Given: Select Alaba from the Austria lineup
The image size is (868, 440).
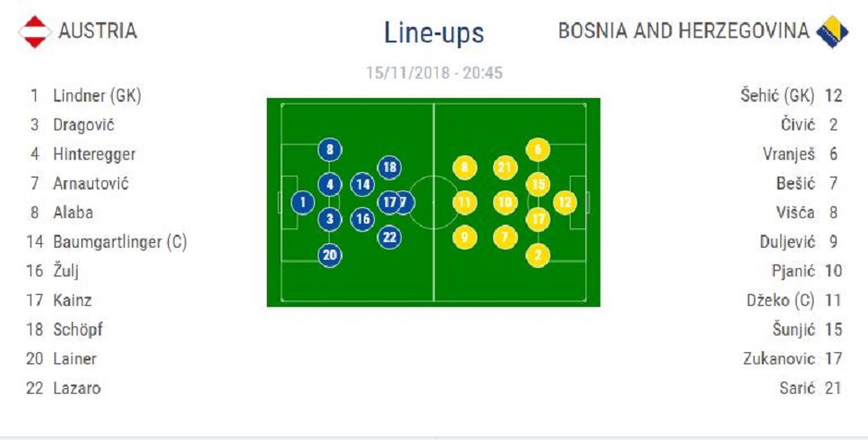Looking at the screenshot, I should click(73, 213).
